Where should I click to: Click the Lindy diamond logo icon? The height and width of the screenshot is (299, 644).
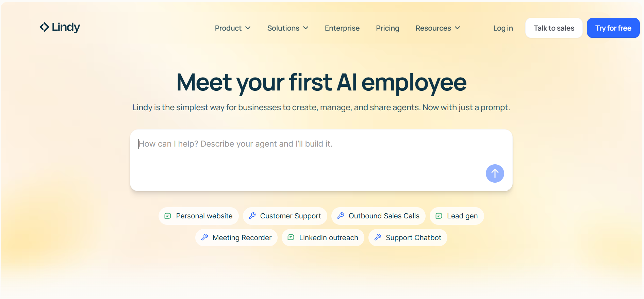(x=44, y=27)
